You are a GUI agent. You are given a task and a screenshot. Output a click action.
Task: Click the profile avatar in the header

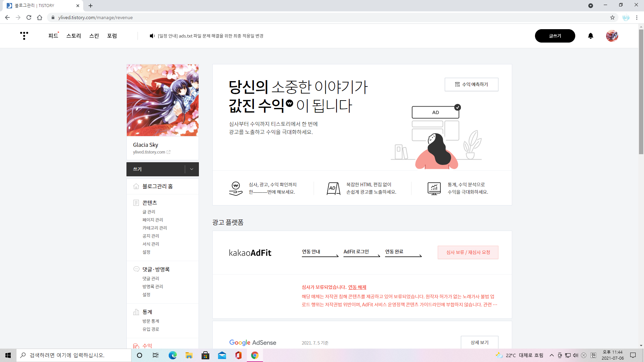[612, 36]
